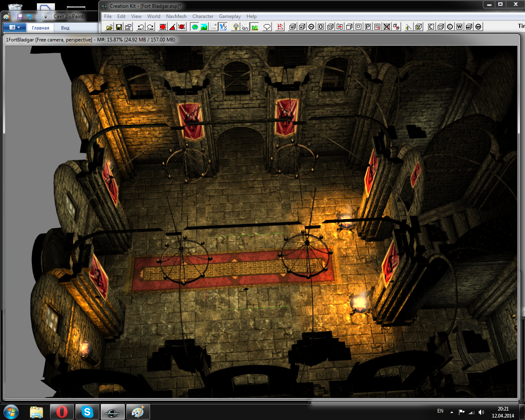This screenshot has width=525, height=420.
Task: Show hidden system tray icons
Action: coord(452,412)
